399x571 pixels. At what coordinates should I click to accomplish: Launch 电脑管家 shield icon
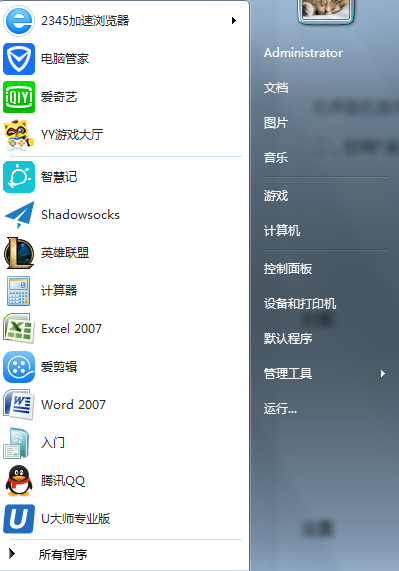(x=19, y=59)
